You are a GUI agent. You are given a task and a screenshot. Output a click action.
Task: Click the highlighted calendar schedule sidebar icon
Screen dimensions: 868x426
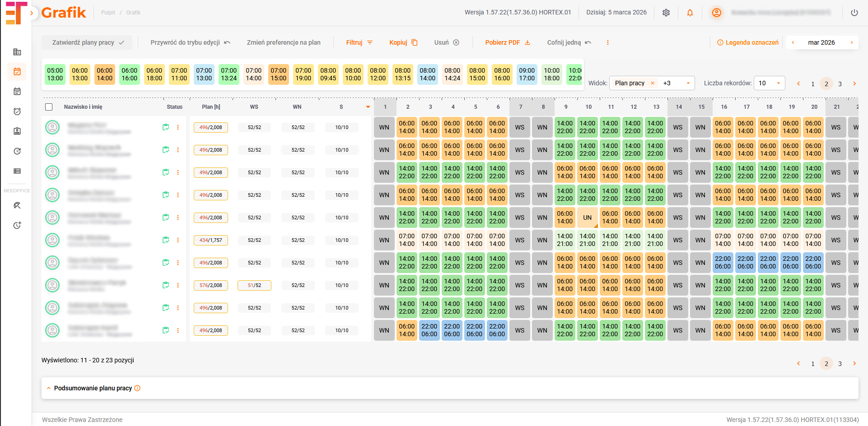click(x=17, y=72)
